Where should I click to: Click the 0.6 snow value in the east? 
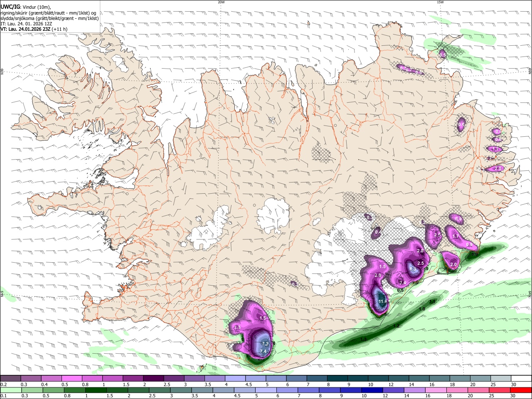[x=461, y=124]
